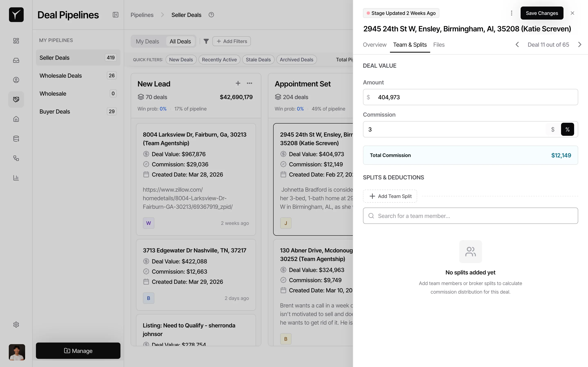
Task: Add a deal to New Lead column
Action: [238, 83]
